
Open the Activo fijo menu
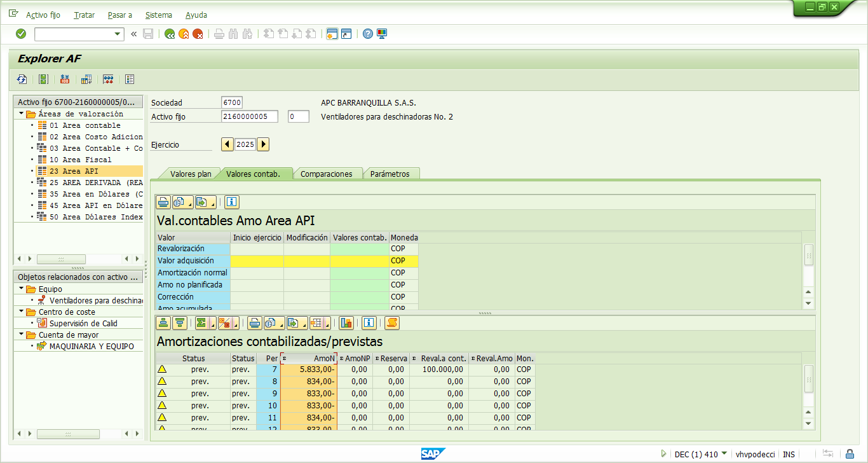click(43, 15)
